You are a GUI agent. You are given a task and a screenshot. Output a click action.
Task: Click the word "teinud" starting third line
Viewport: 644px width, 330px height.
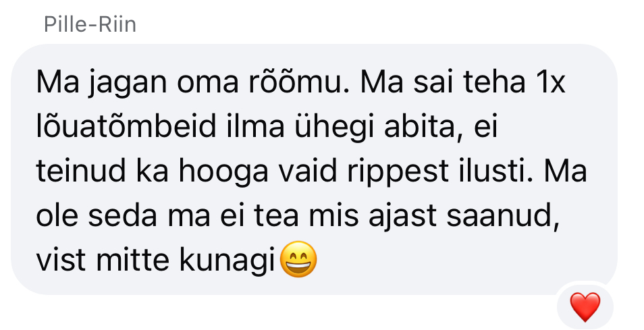click(x=81, y=171)
